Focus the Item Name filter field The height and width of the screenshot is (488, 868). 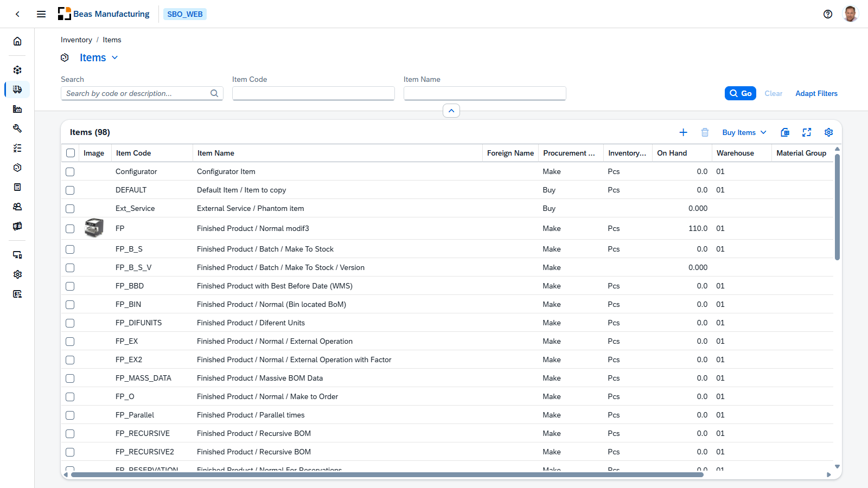coord(485,93)
